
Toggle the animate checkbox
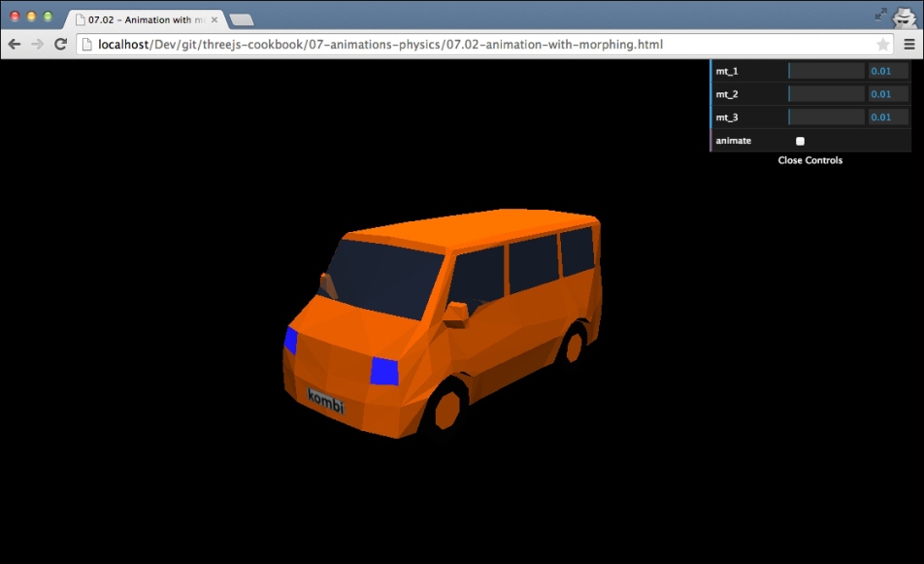(800, 141)
